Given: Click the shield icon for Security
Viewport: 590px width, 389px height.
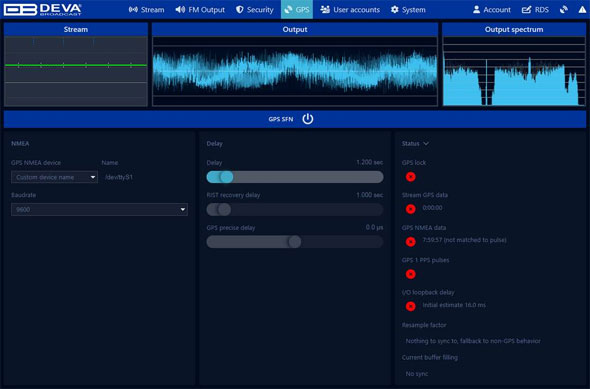Looking at the screenshot, I should [240, 9].
